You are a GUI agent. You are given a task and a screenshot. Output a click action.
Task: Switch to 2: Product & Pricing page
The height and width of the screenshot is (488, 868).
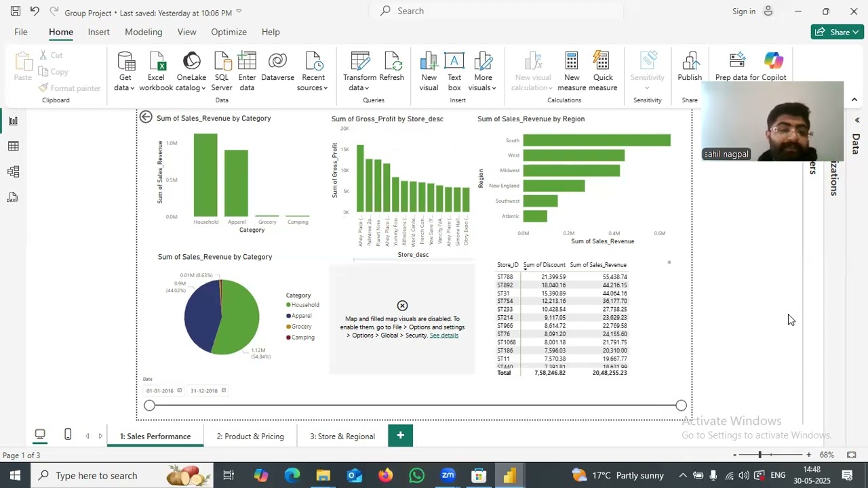(x=250, y=436)
